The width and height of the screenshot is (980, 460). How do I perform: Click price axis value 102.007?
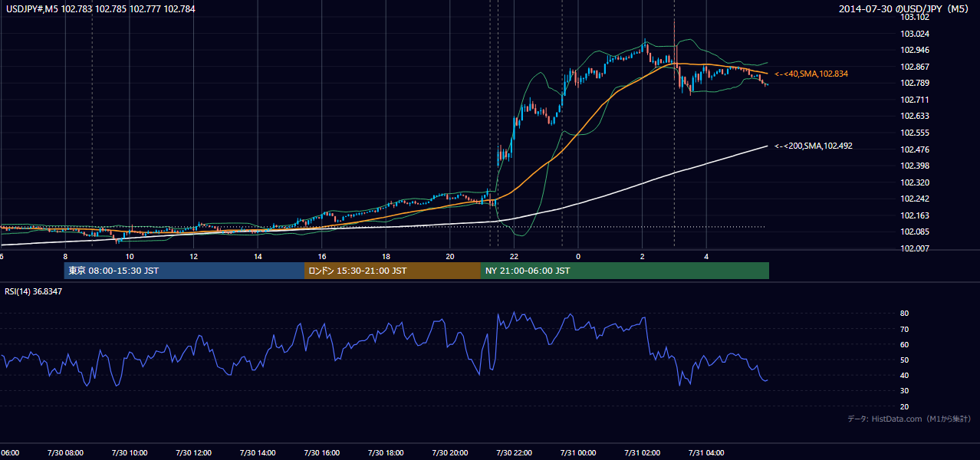click(x=914, y=248)
